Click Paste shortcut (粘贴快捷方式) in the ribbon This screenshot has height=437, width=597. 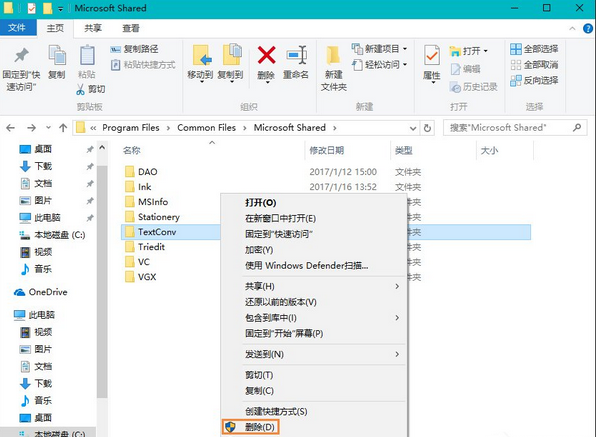click(143, 65)
